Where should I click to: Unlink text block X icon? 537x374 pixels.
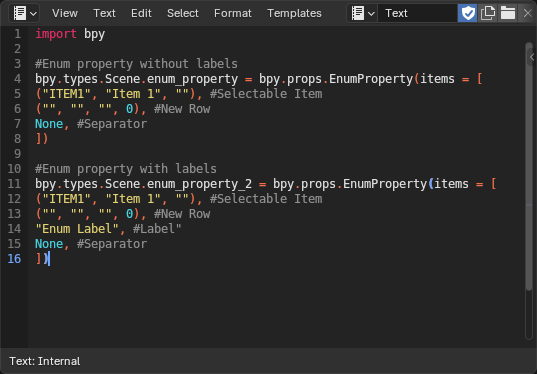tap(527, 13)
